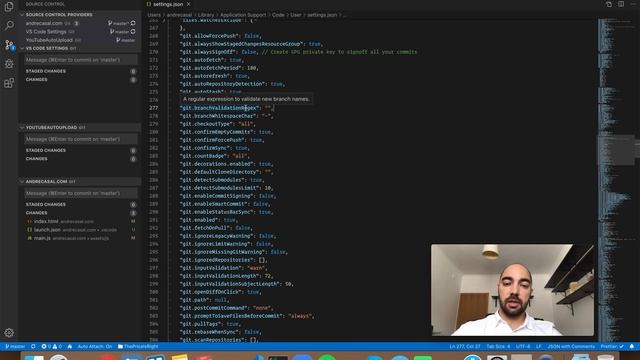This screenshot has height=360, width=640.
Task: Click the git.postCommitCommand "none" line
Action: pyautogui.click(x=227, y=308)
